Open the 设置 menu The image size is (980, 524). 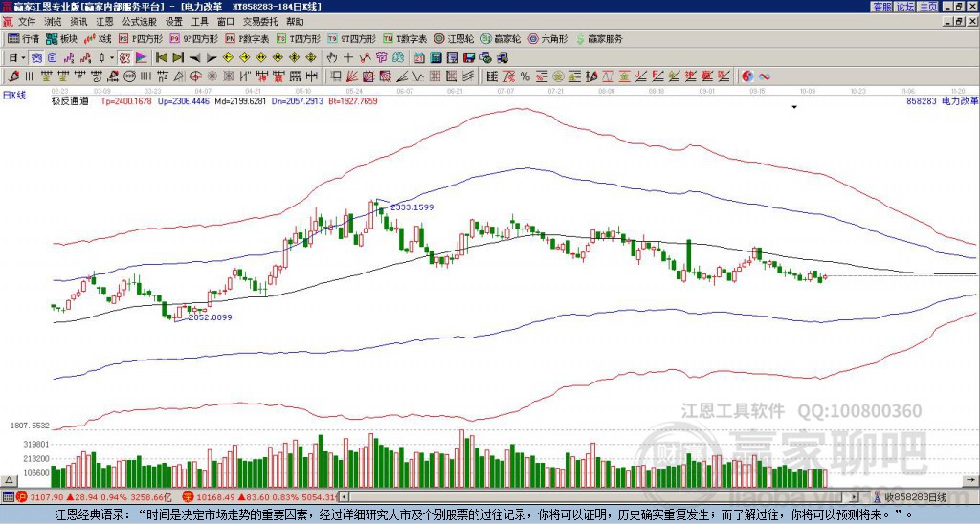174,22
